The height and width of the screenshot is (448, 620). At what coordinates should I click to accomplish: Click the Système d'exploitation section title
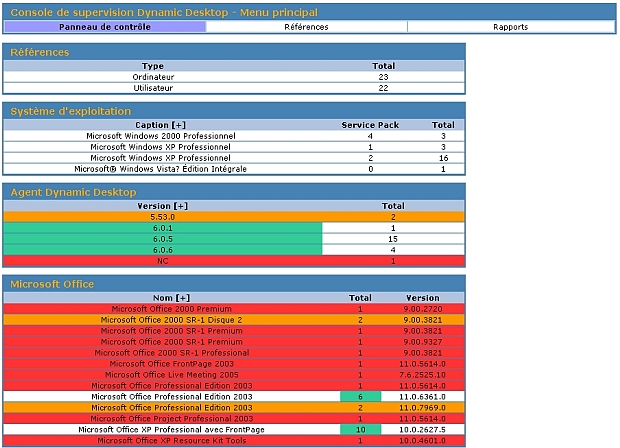point(70,111)
